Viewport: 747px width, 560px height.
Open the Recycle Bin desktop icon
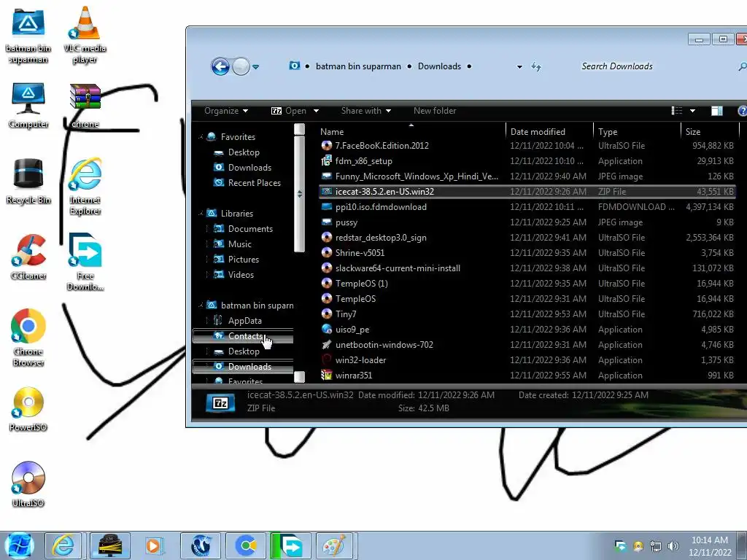28,182
